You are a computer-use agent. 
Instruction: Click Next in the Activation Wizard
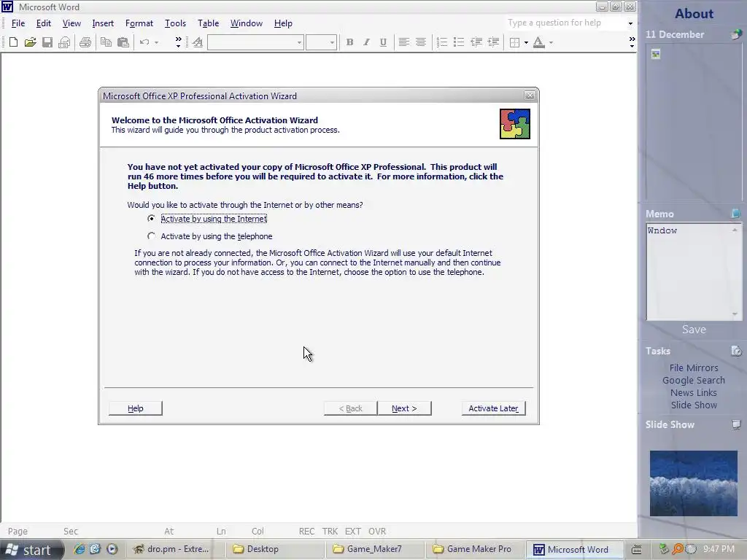(x=404, y=408)
